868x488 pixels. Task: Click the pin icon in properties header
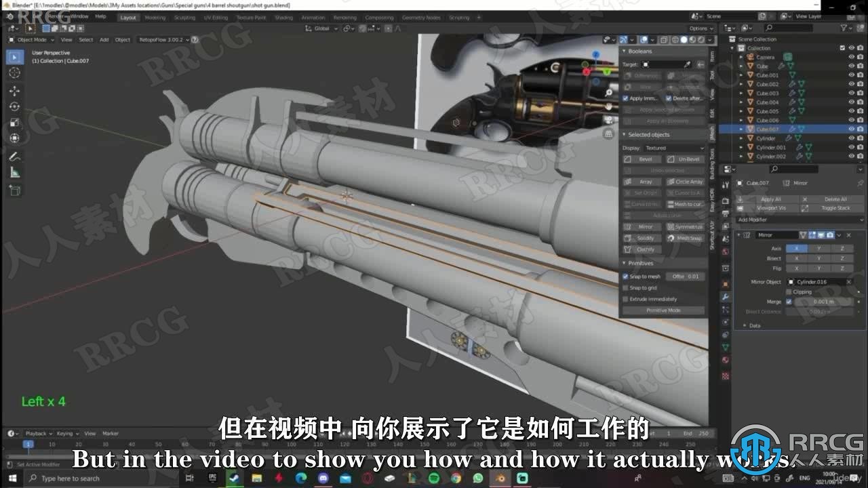pyautogui.click(x=860, y=183)
